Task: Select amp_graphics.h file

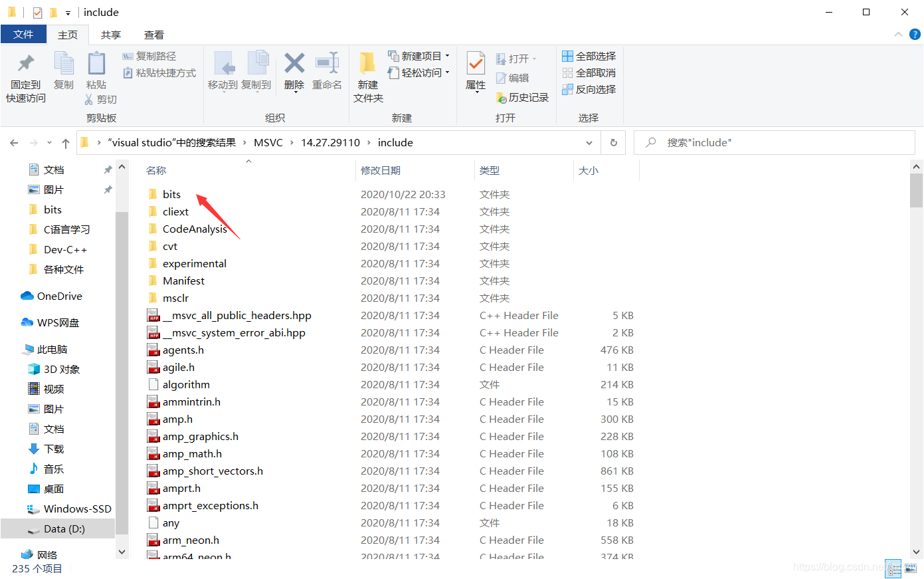Action: [201, 437]
